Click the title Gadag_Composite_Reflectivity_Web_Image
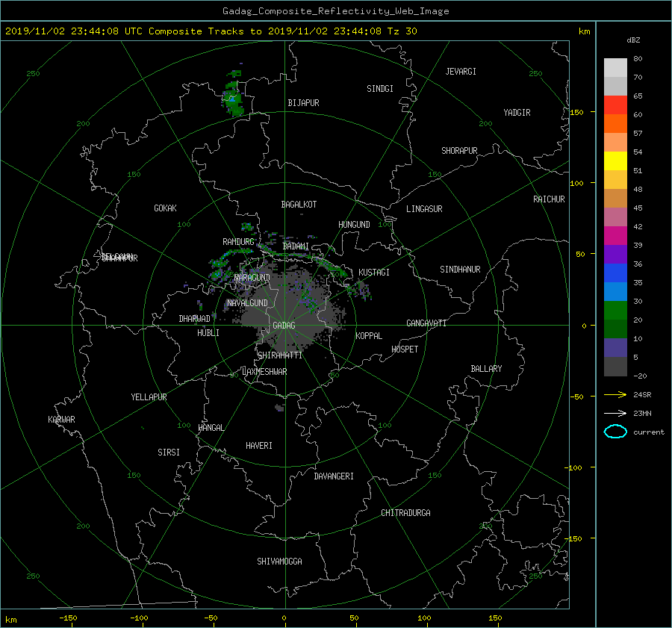This screenshot has width=672, height=628. pos(335,11)
